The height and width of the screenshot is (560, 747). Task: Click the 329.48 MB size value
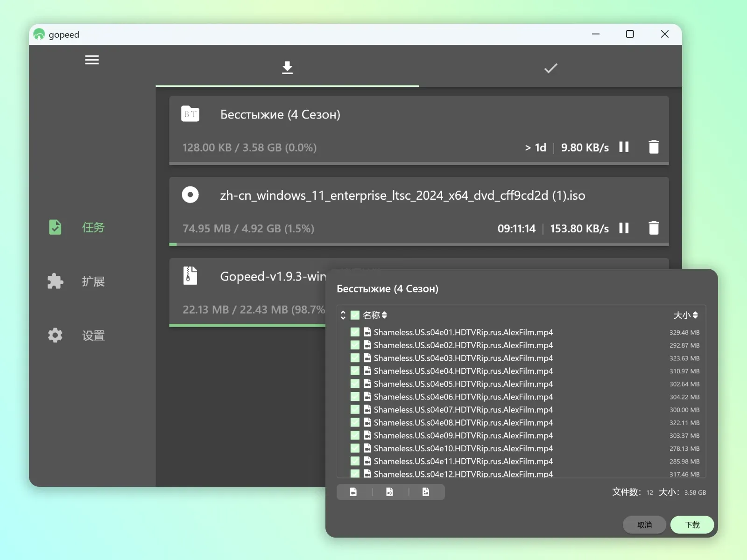(x=684, y=332)
